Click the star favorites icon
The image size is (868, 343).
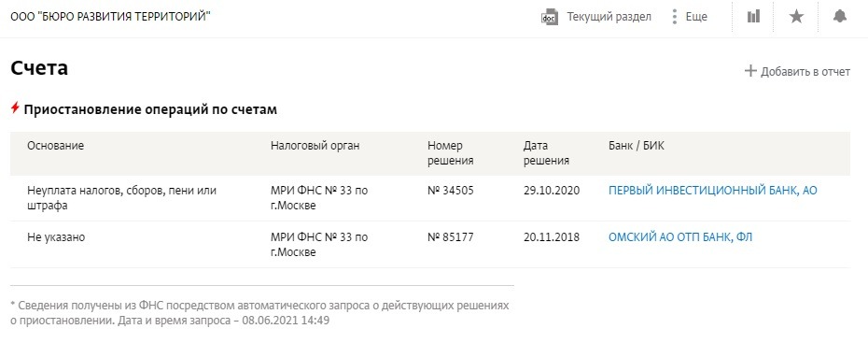[796, 17]
